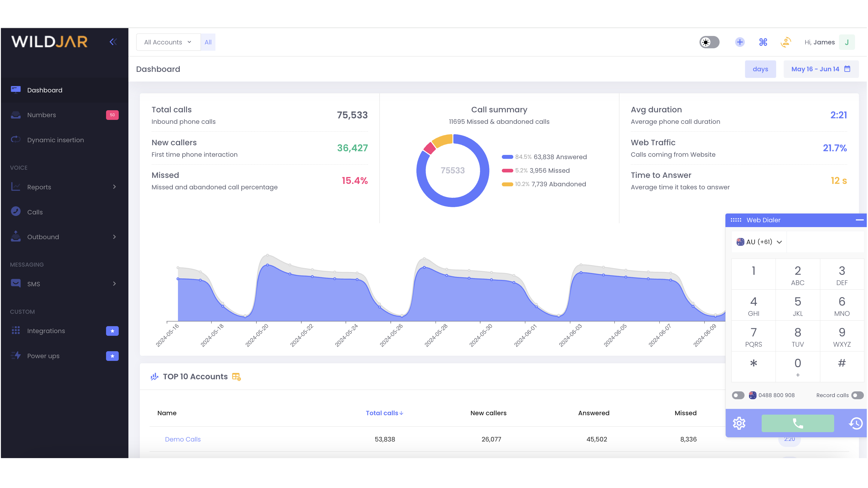
Task: Switch to the All accounts tab
Action: tap(208, 42)
